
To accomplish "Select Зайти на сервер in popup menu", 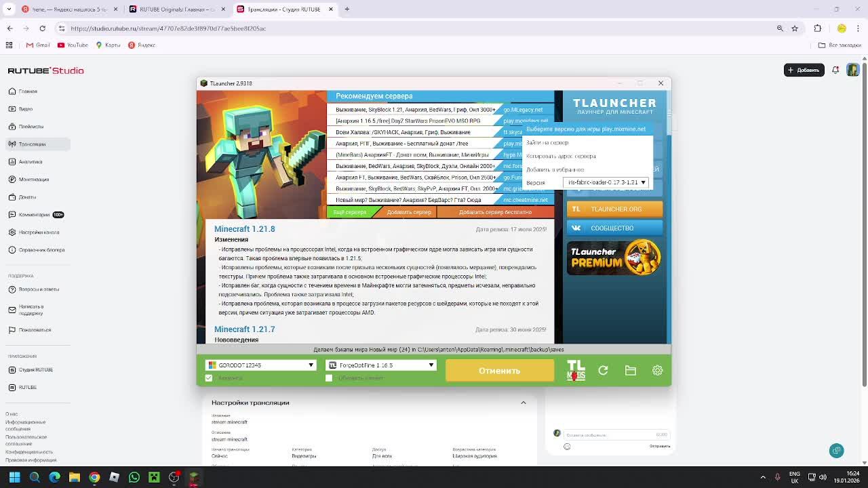I will [x=547, y=143].
